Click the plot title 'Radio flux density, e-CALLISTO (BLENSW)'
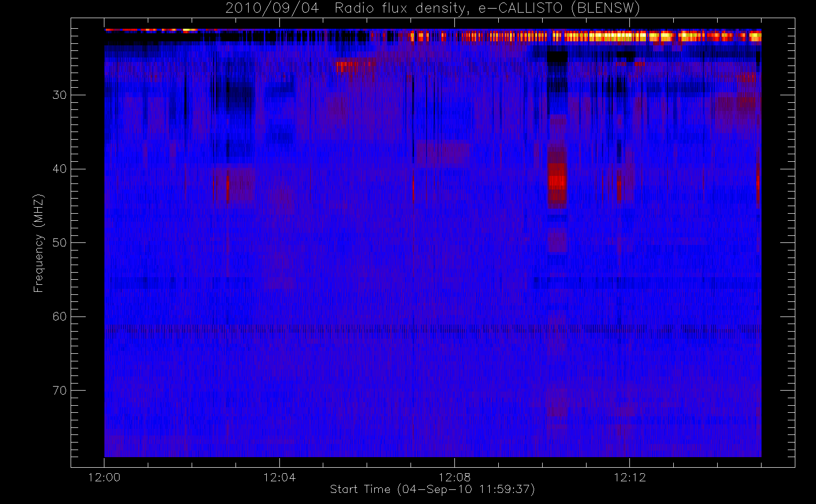Screen dimensions: 816x504 point(487,9)
